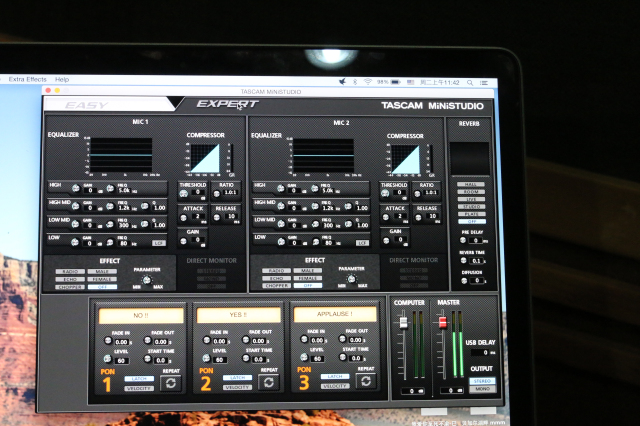This screenshot has width=640, height=426.
Task: Select PLATE reverb type
Action: click(471, 214)
